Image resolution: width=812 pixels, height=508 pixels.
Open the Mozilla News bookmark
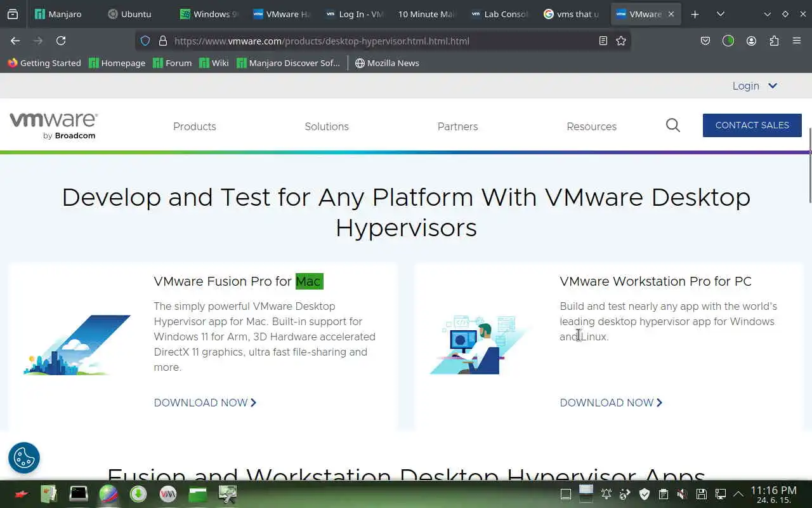tap(387, 63)
